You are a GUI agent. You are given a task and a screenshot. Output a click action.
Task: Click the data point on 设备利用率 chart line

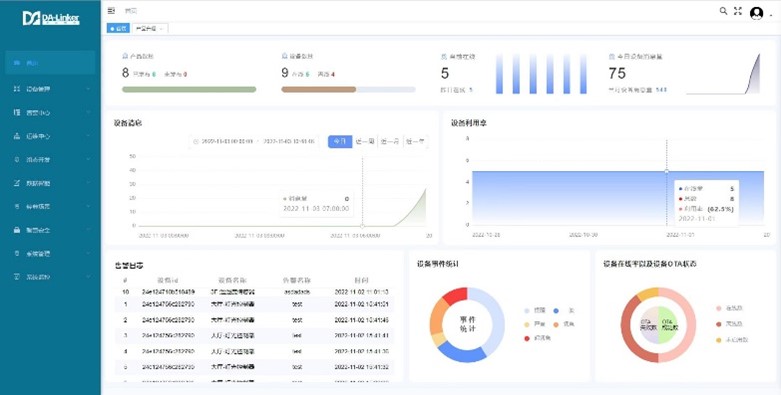pyautogui.click(x=667, y=171)
